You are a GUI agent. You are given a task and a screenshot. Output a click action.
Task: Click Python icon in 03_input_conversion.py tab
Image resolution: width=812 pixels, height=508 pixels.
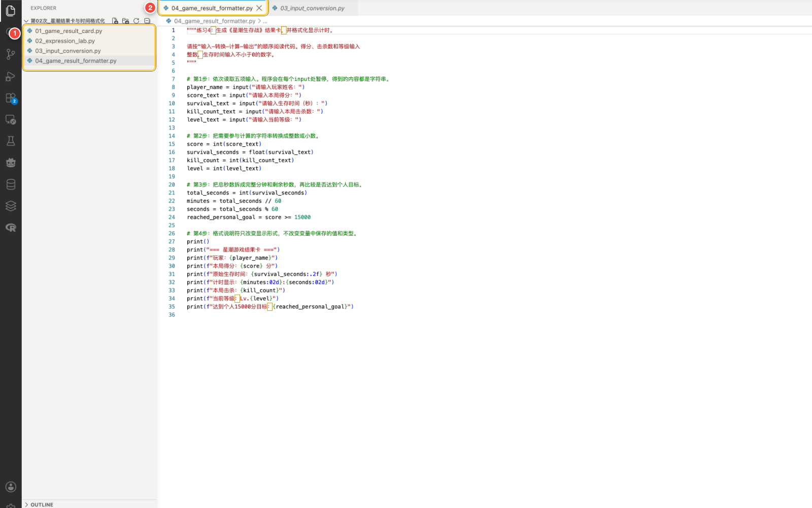[275, 8]
